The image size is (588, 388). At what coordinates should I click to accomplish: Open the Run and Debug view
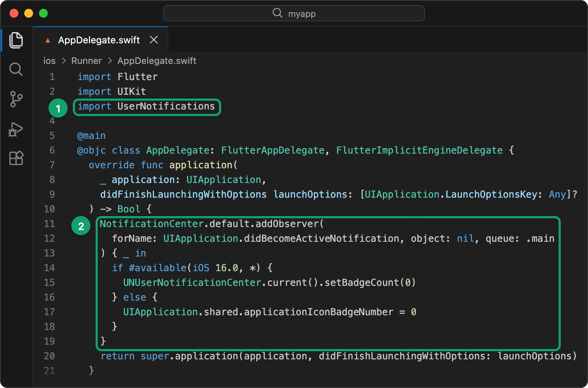[x=16, y=129]
